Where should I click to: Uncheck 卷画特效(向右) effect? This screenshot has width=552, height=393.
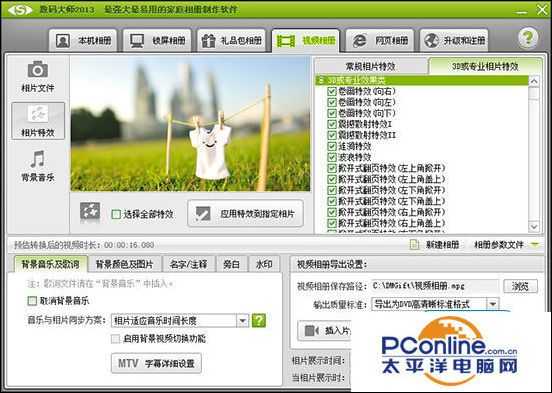332,91
